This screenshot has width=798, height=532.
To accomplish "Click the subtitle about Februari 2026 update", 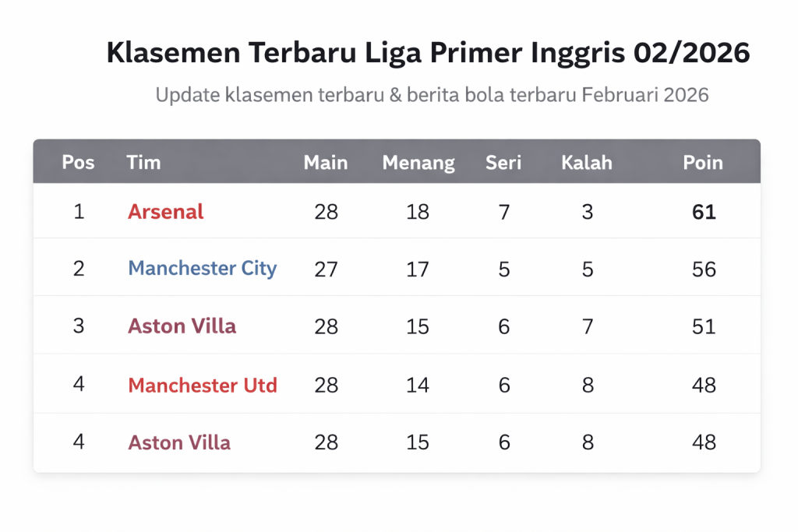I will click(432, 95).
